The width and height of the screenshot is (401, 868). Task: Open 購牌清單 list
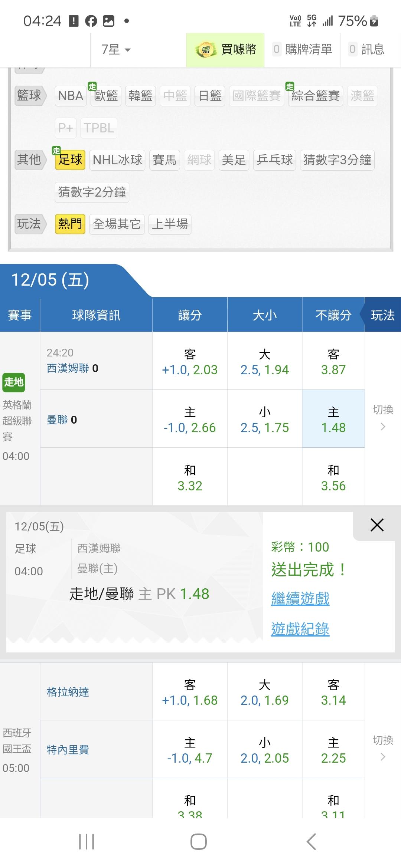point(302,50)
